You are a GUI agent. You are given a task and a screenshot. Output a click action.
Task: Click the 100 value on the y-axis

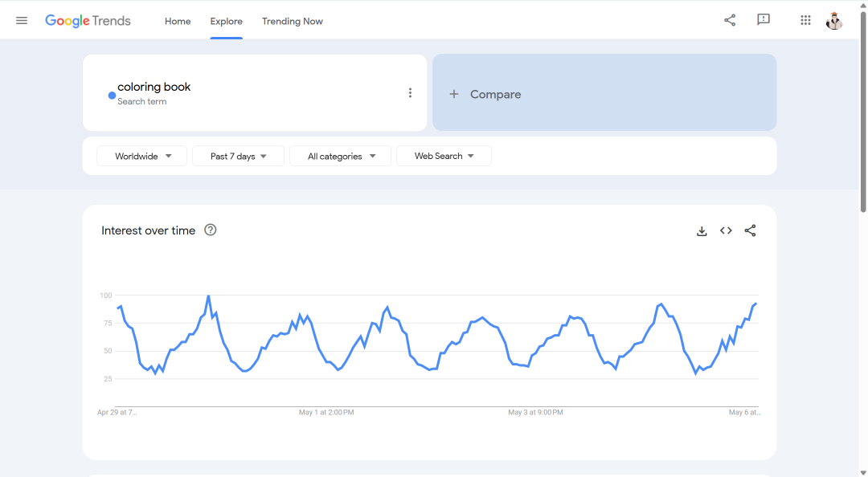[106, 296]
